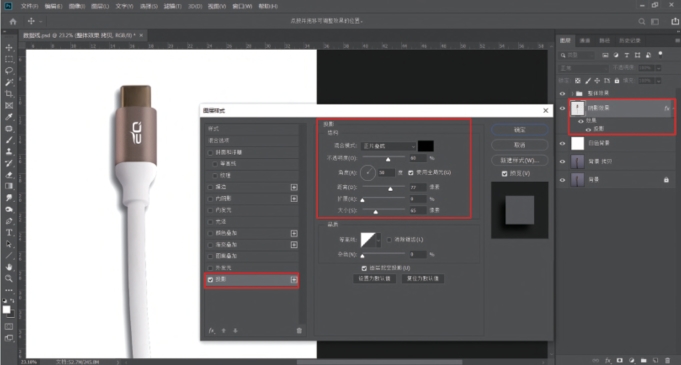The image size is (681, 365).
Task: Open the layer opacity dropdown arrow
Action: [659, 68]
